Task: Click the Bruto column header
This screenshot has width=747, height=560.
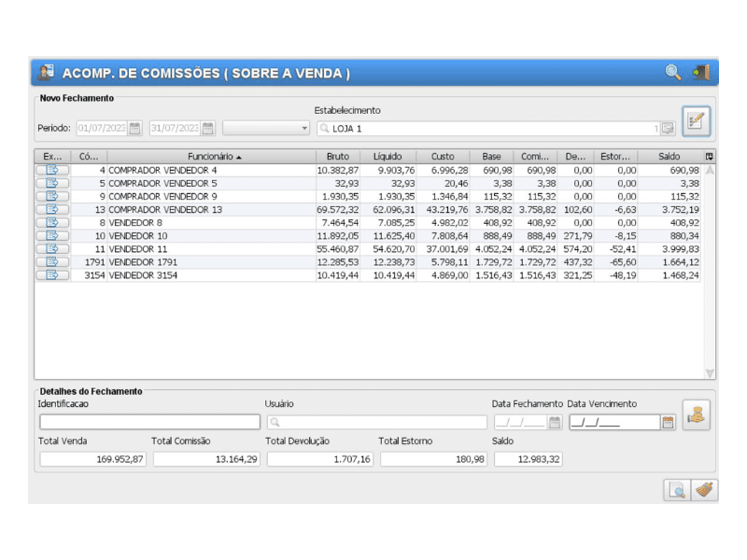Action: (337, 157)
